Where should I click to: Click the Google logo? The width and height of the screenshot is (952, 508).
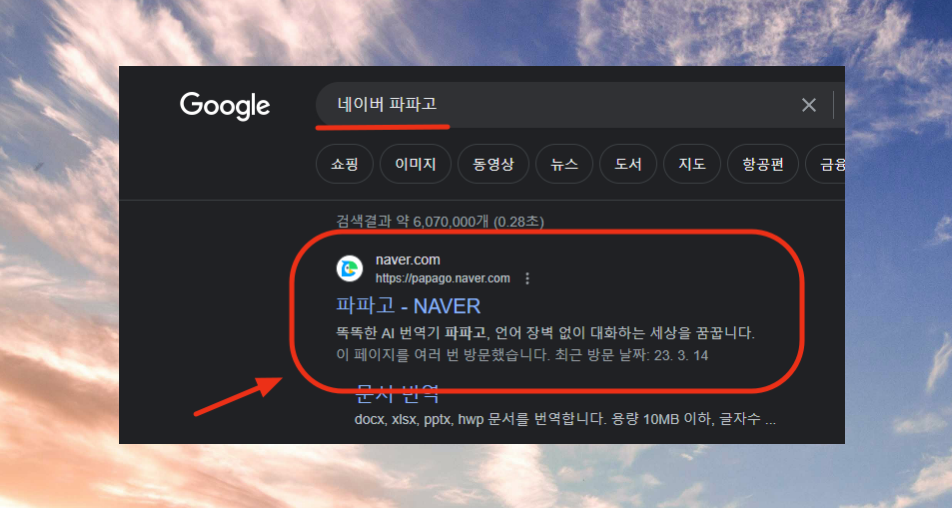tap(225, 106)
